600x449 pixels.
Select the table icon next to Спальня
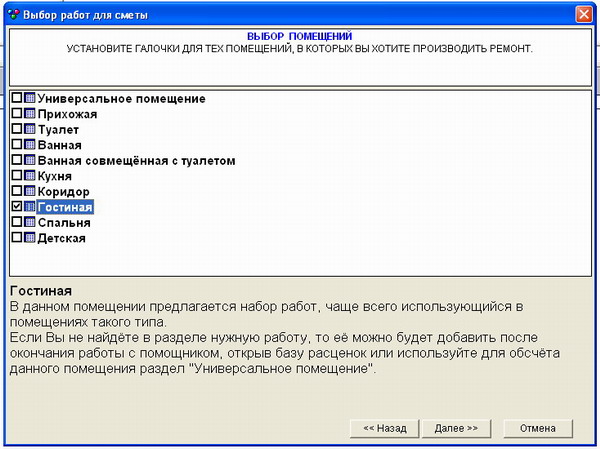[29, 222]
